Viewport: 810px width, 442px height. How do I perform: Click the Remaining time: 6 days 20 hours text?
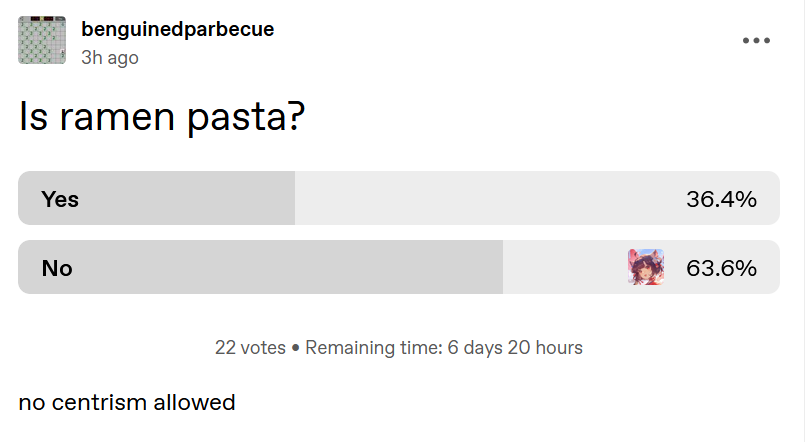(444, 348)
